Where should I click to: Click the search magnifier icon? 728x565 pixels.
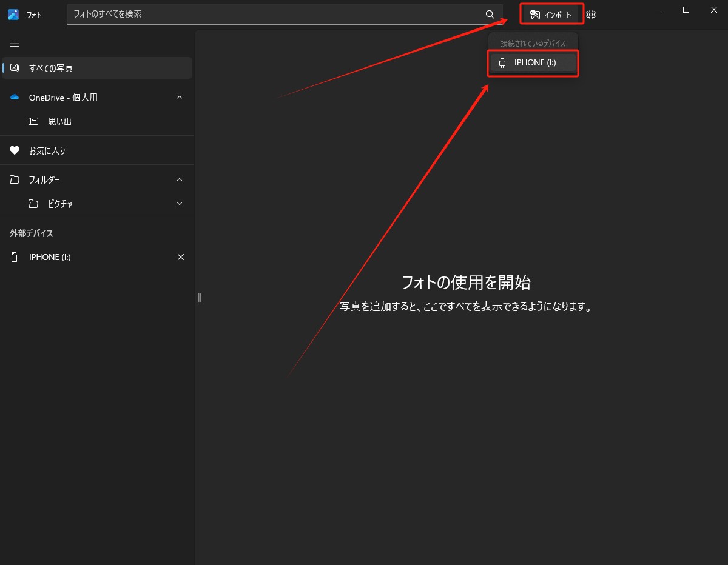[x=490, y=14]
